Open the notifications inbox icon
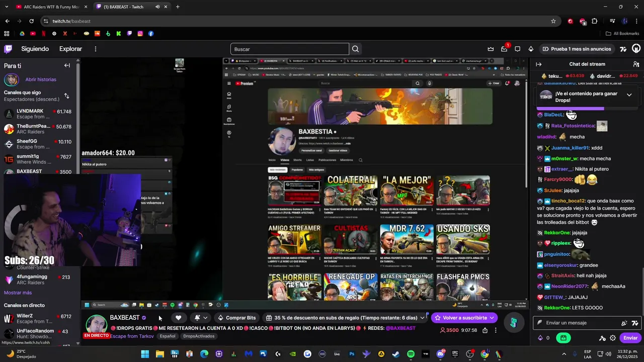644x362 pixels. pos(504,49)
